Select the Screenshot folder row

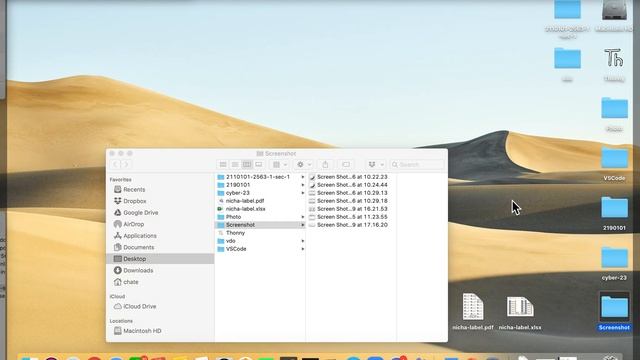click(x=260, y=225)
